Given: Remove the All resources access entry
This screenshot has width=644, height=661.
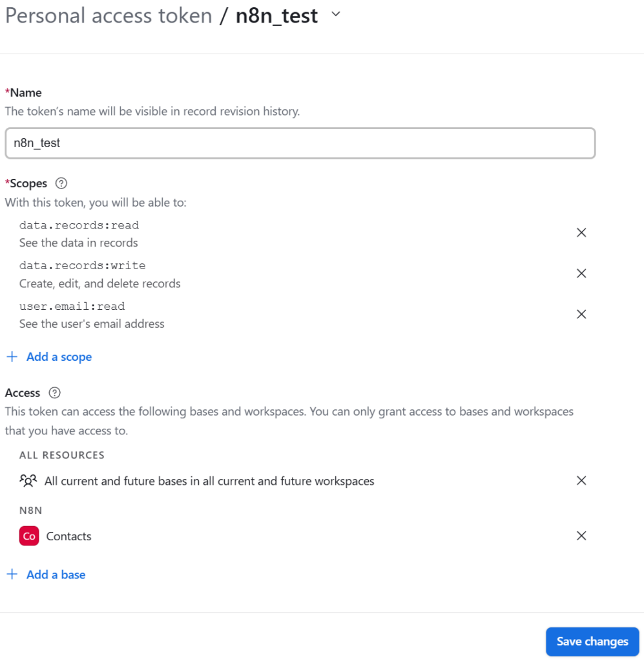Looking at the screenshot, I should (581, 480).
